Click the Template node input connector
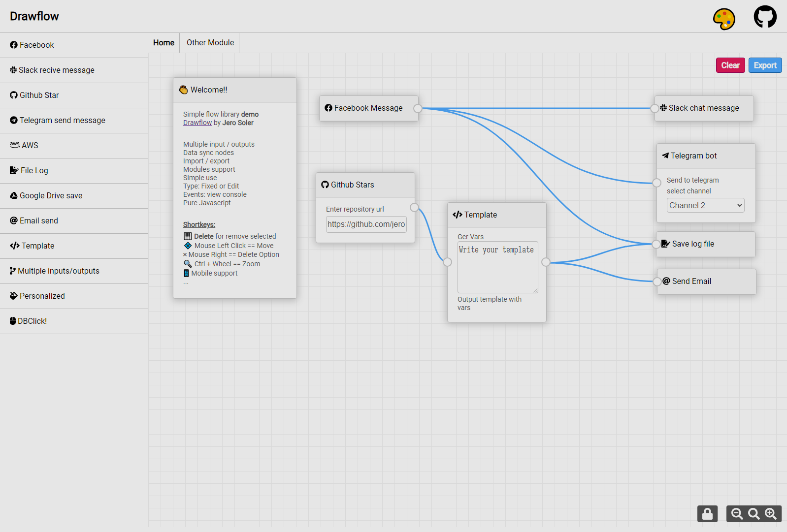The width and height of the screenshot is (787, 532). click(x=447, y=262)
